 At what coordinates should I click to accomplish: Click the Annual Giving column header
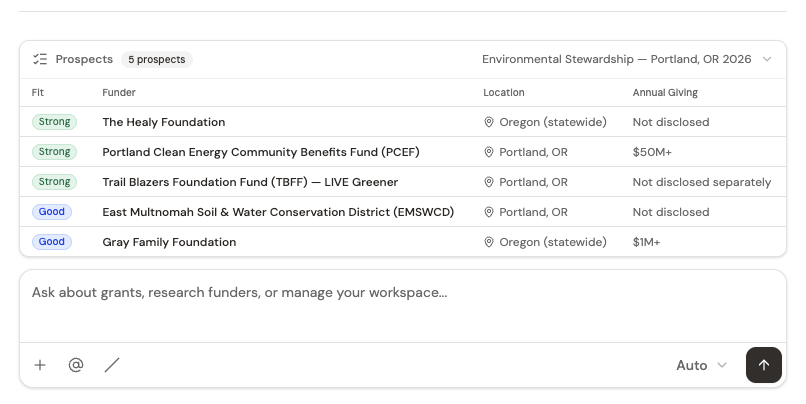(x=665, y=93)
